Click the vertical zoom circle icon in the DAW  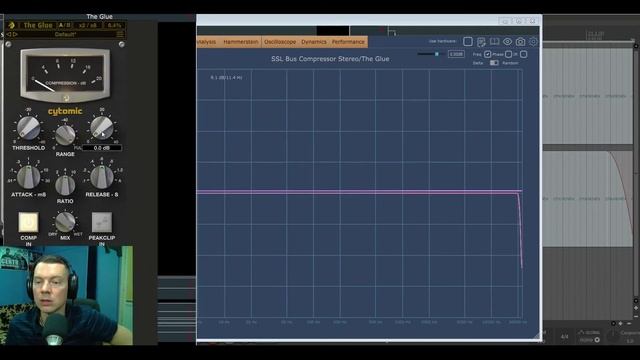click(x=636, y=301)
